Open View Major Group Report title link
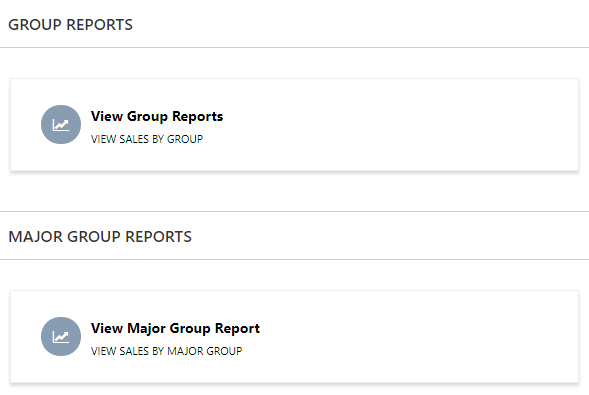589x395 pixels. coord(175,329)
